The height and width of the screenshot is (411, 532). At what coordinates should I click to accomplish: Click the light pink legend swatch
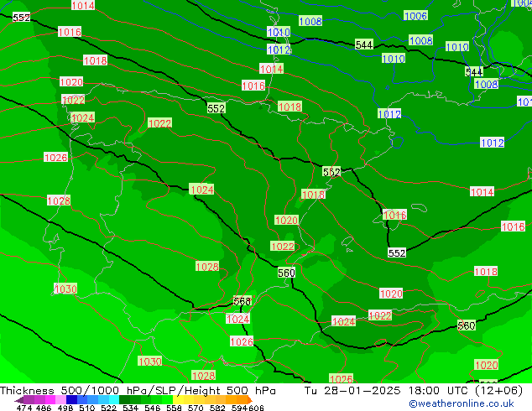tap(60, 399)
